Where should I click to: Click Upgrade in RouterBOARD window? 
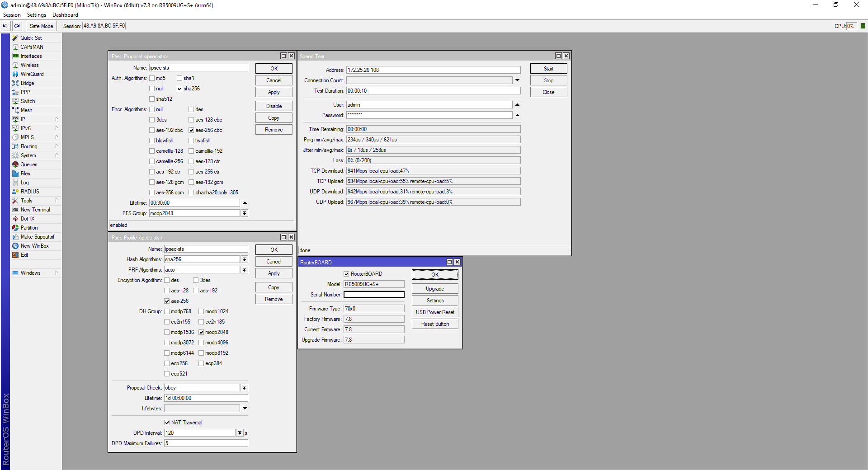[435, 289]
